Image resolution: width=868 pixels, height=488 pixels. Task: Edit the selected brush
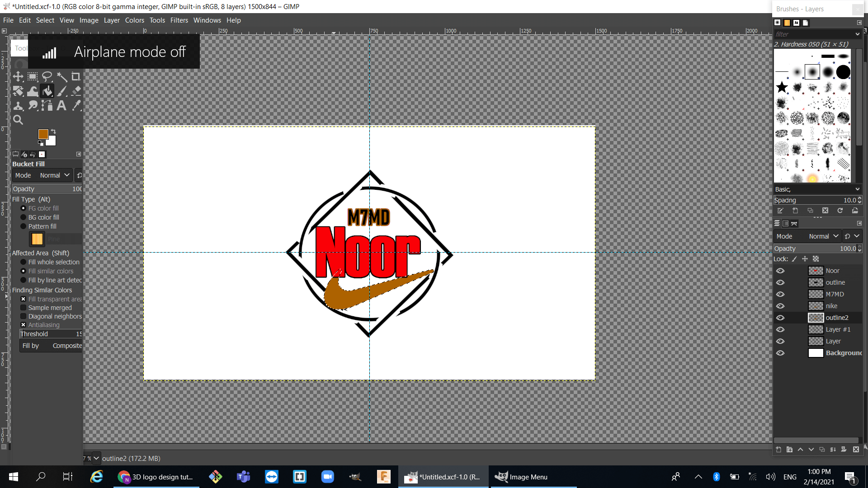point(780,211)
